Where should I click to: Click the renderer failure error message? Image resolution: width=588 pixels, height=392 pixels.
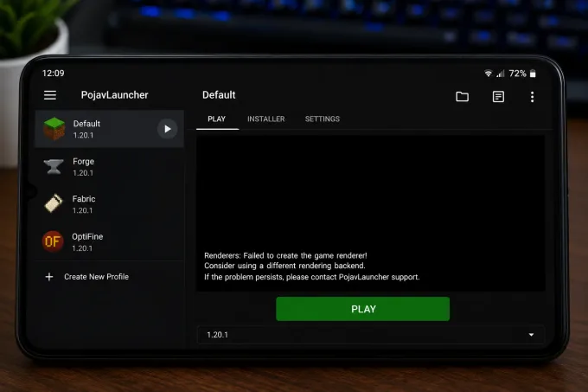pos(285,256)
